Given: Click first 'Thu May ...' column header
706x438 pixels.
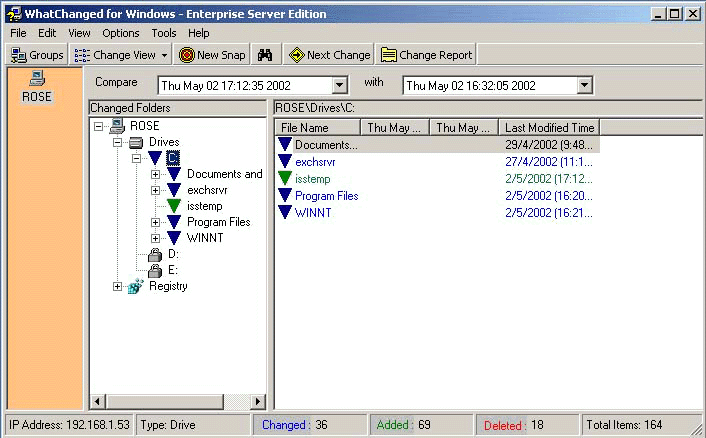Looking at the screenshot, I should pyautogui.click(x=395, y=128).
